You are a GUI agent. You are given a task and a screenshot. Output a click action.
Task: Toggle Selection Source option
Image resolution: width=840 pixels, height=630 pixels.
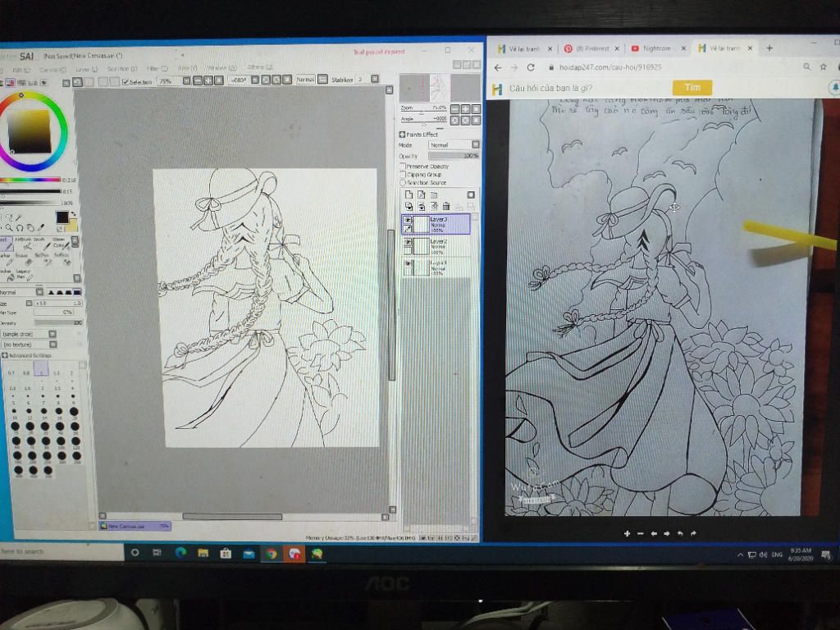(402, 183)
